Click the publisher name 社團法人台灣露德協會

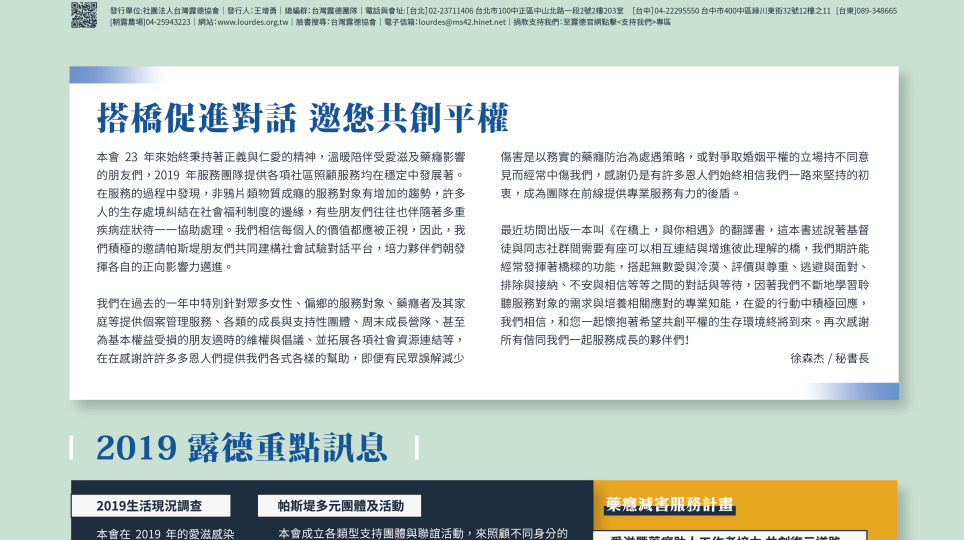tap(180, 10)
